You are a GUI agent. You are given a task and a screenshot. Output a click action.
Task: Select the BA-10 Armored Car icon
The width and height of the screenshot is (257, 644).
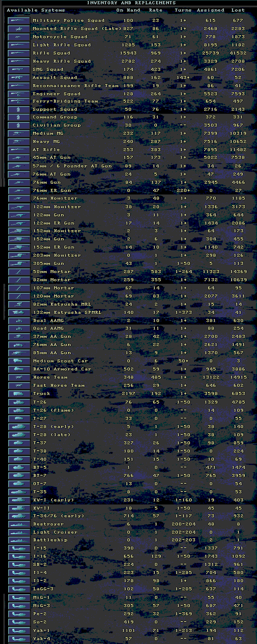tap(19, 369)
